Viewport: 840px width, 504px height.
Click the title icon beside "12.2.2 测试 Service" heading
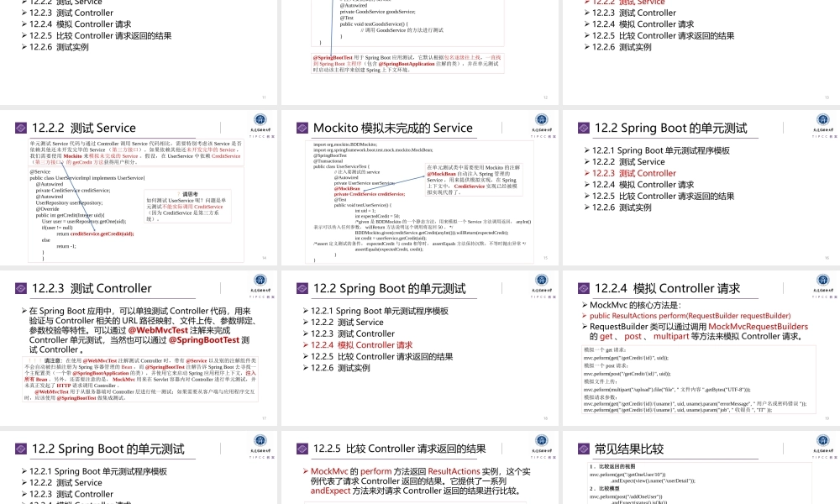tap(19, 129)
